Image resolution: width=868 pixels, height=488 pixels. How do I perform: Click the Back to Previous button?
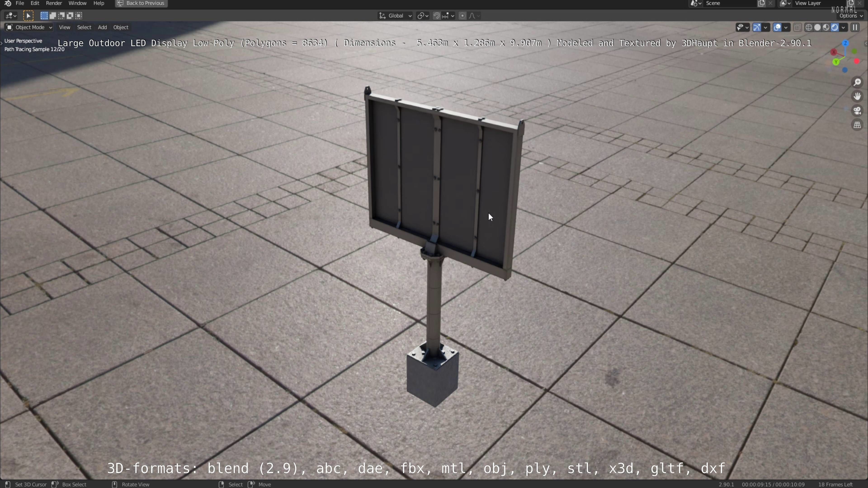point(141,3)
